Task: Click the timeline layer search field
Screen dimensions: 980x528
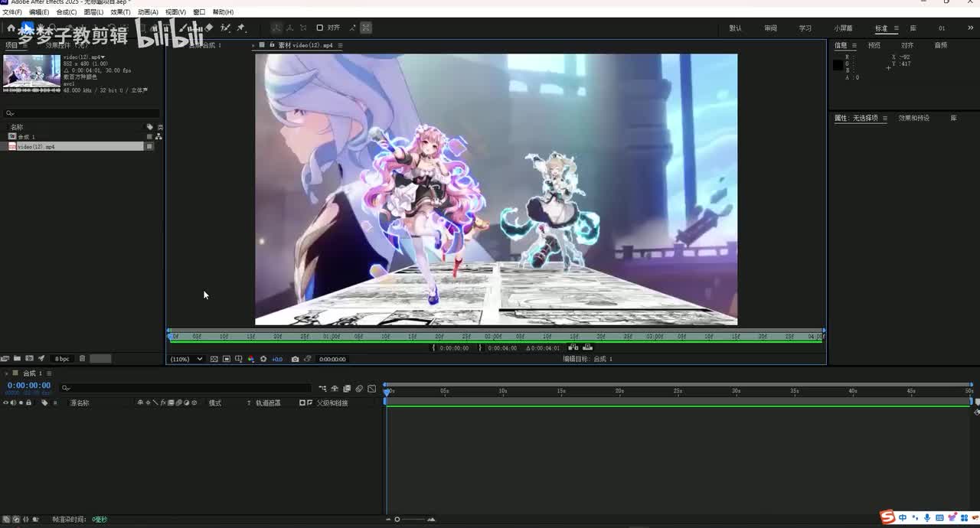Action: click(186, 388)
